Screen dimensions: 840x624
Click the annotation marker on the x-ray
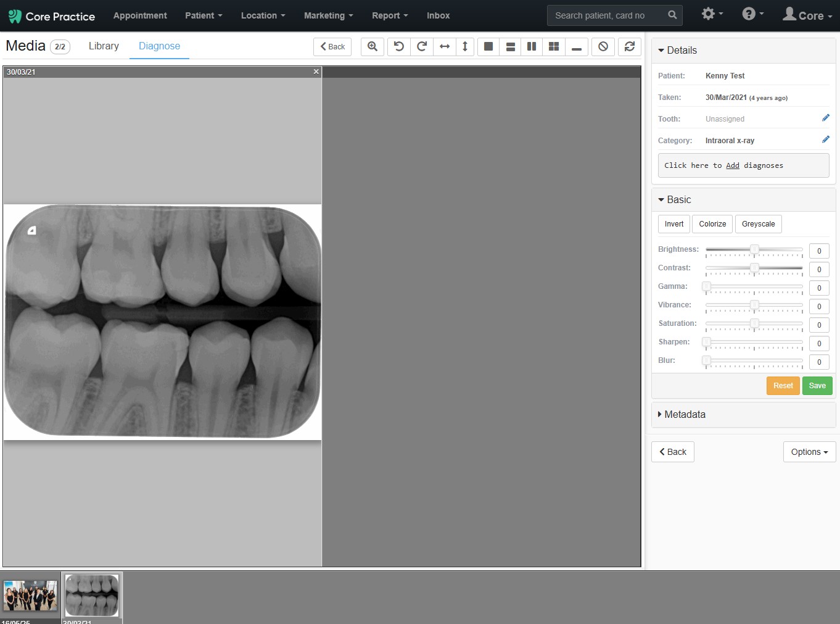pos(32,230)
